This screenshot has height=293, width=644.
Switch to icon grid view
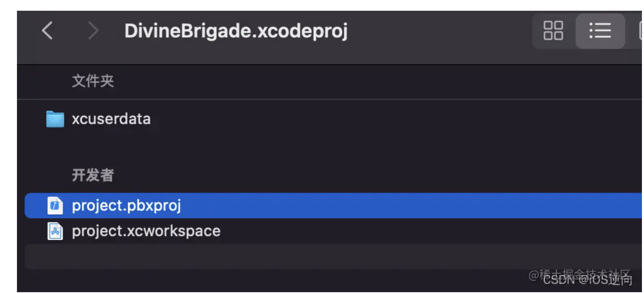(553, 31)
